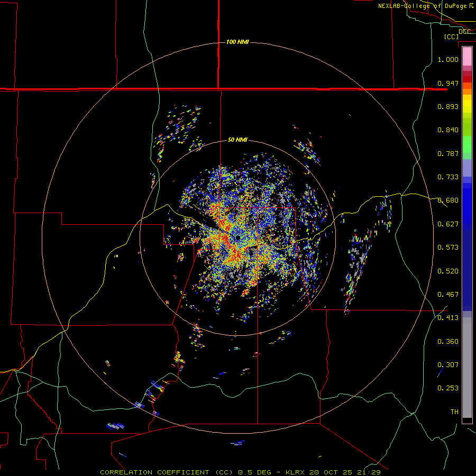Click the 1.000 value on color scale
Screen dimensions: 476x476
tap(448, 59)
